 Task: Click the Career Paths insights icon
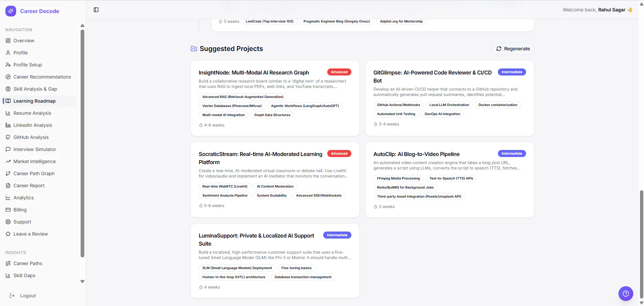(8, 263)
